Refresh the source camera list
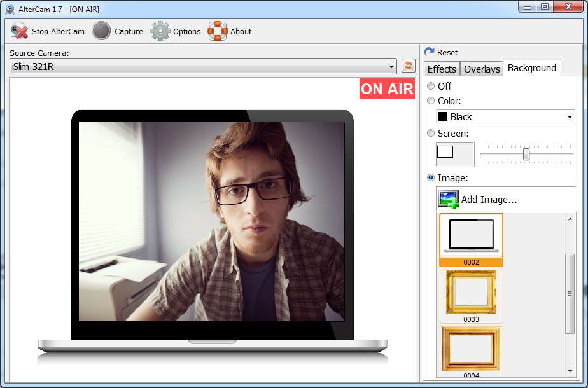This screenshot has width=588, height=388. point(408,66)
